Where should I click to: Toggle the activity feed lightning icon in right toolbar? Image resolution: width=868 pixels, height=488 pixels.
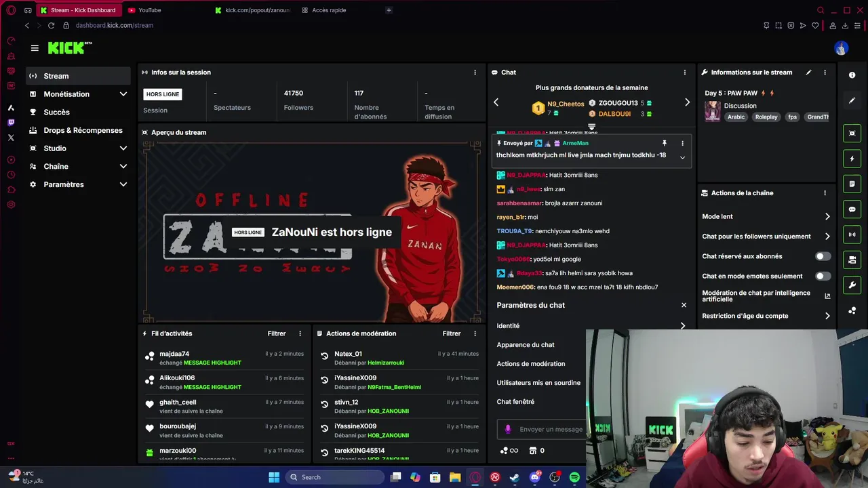click(x=852, y=159)
